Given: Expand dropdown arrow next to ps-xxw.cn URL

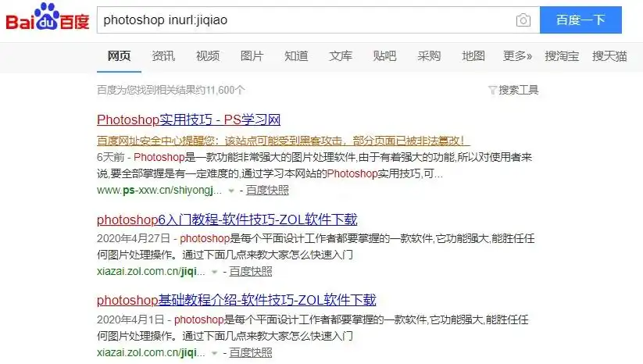Looking at the screenshot, I should pyautogui.click(x=230, y=190).
